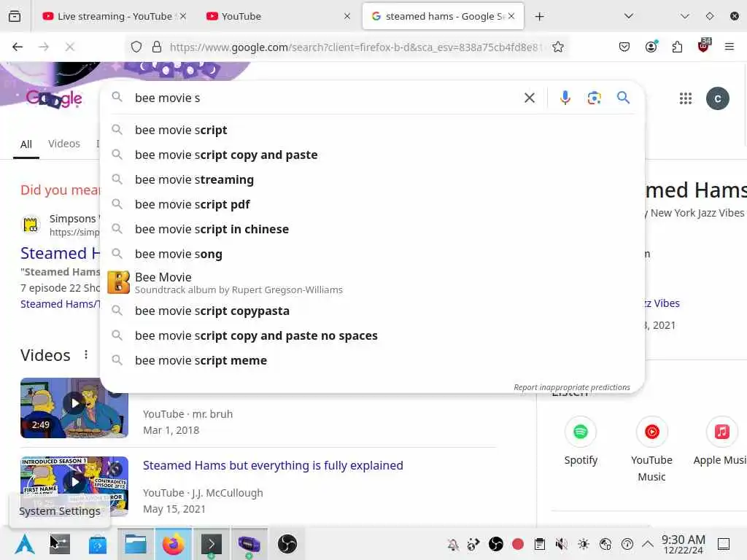Select the steamed hams Google Search tab
The image size is (747, 560).
[x=443, y=16]
